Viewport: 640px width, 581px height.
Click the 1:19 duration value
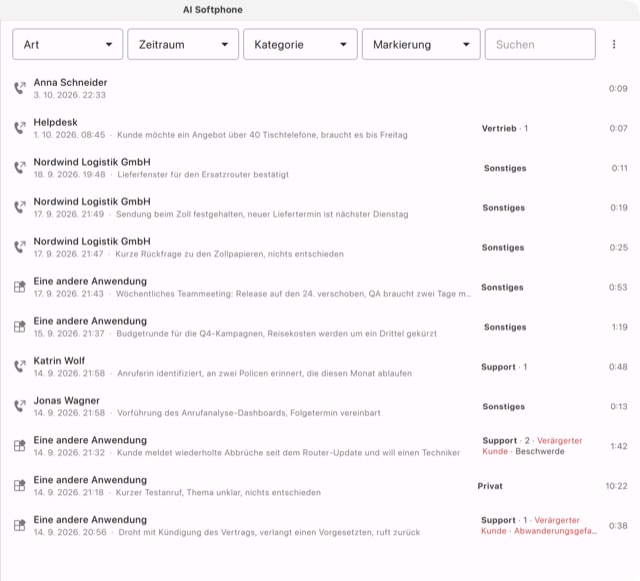tap(620, 327)
